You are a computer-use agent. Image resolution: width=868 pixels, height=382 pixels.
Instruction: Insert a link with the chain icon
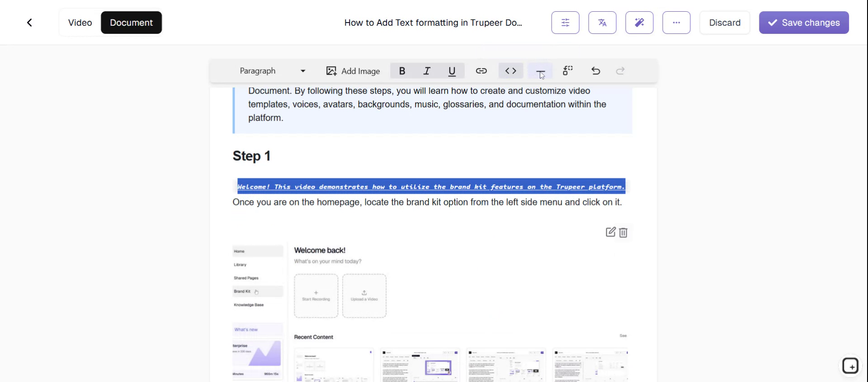tap(481, 71)
